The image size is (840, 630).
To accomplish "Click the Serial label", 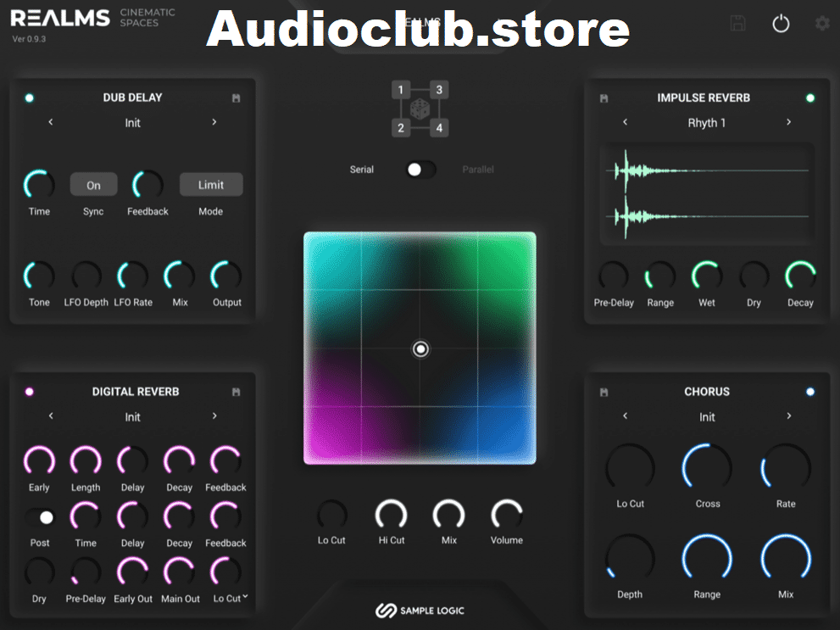I will [362, 170].
